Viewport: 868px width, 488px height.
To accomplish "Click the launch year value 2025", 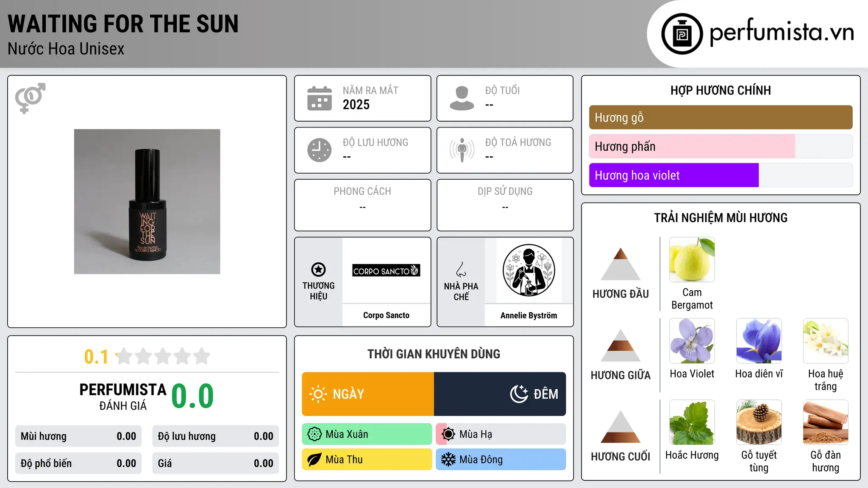I will pos(356,105).
